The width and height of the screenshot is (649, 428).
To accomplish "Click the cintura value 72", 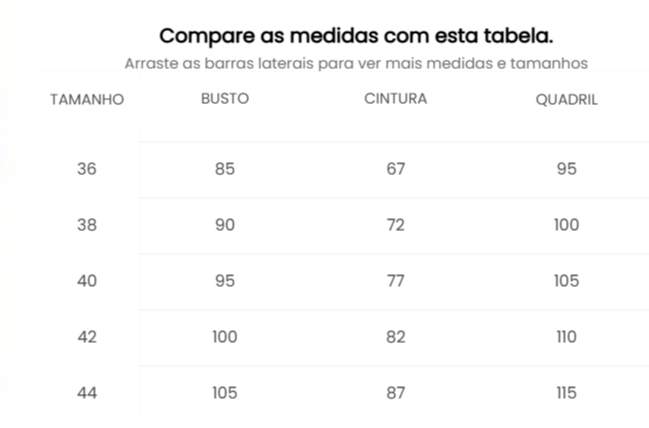I will 396,225.
